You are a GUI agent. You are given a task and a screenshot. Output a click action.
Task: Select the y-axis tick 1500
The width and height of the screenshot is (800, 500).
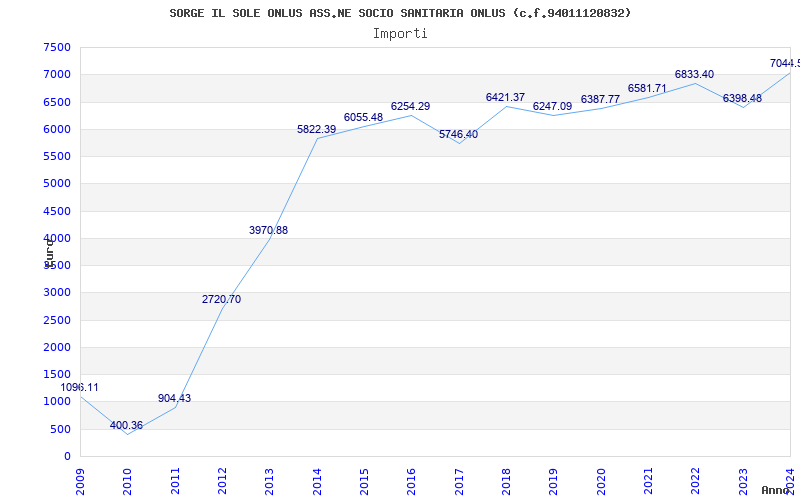(57, 374)
